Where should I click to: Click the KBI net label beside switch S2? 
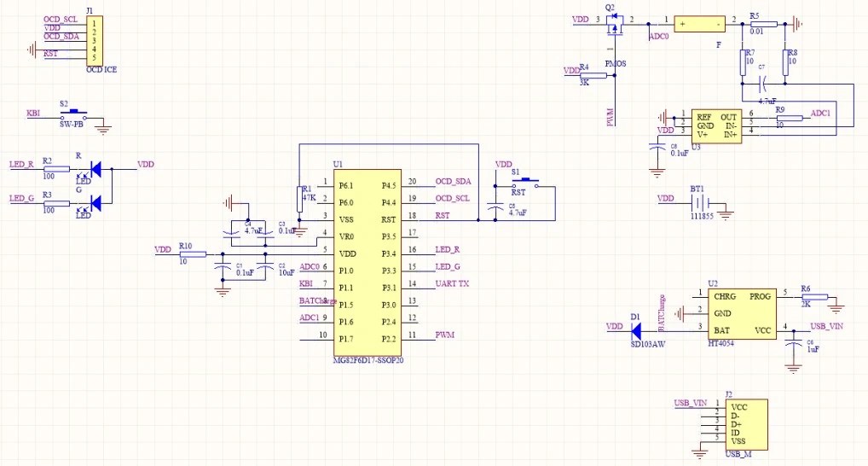pos(34,113)
